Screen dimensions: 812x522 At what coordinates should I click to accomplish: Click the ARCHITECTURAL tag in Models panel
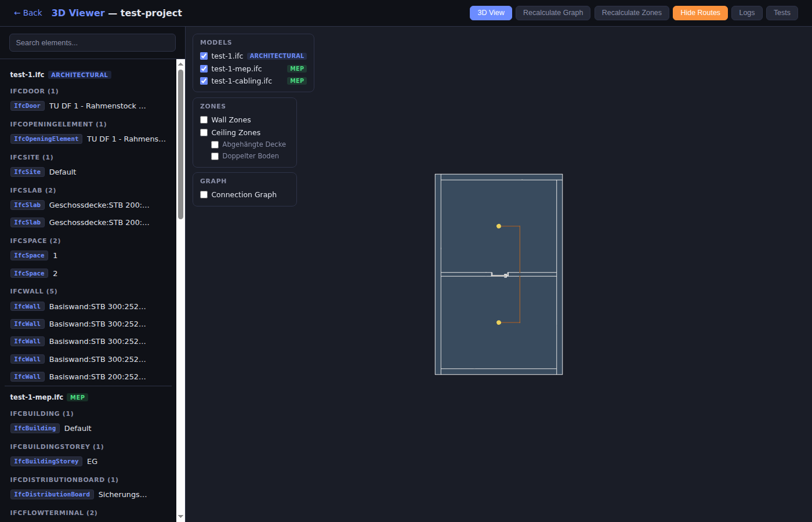[277, 56]
